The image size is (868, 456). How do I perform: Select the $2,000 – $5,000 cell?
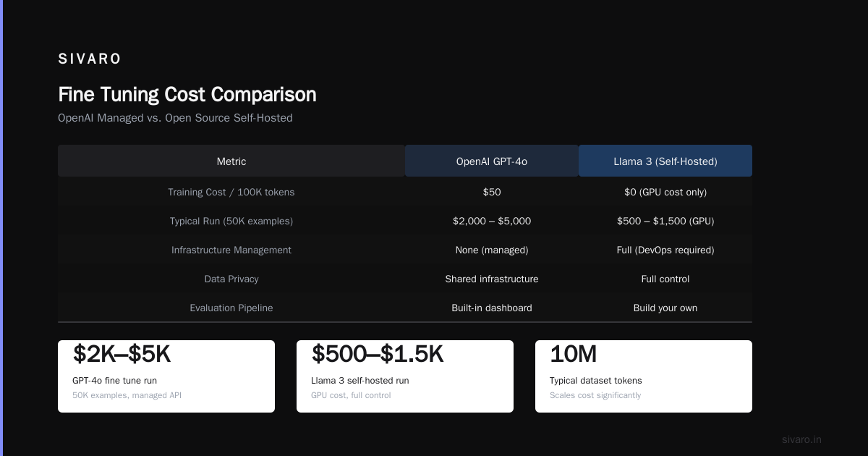pyautogui.click(x=492, y=221)
